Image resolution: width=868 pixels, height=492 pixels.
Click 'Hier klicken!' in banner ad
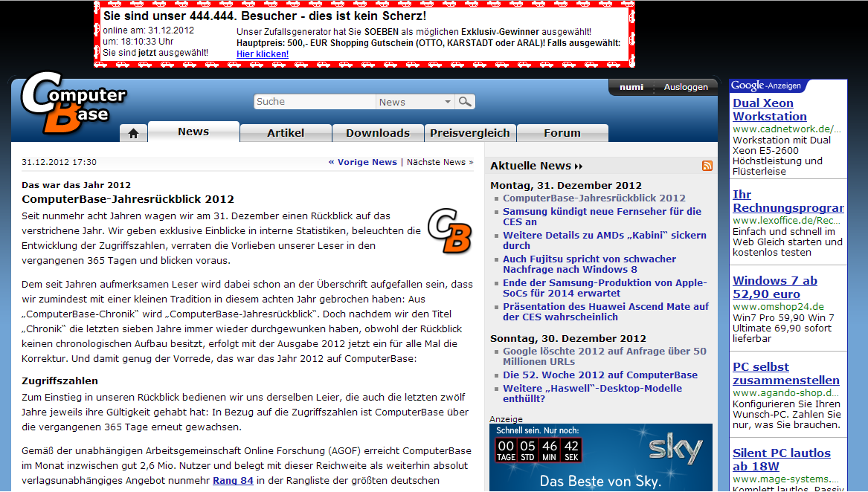(263, 54)
